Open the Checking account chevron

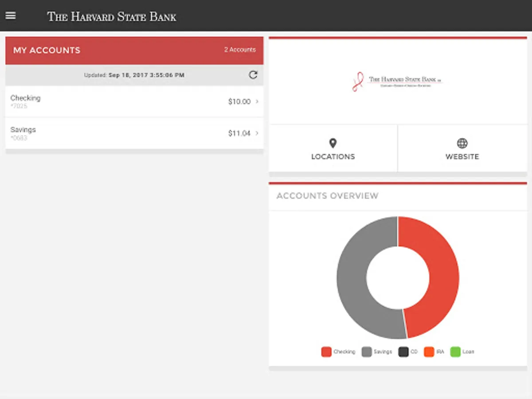[257, 102]
